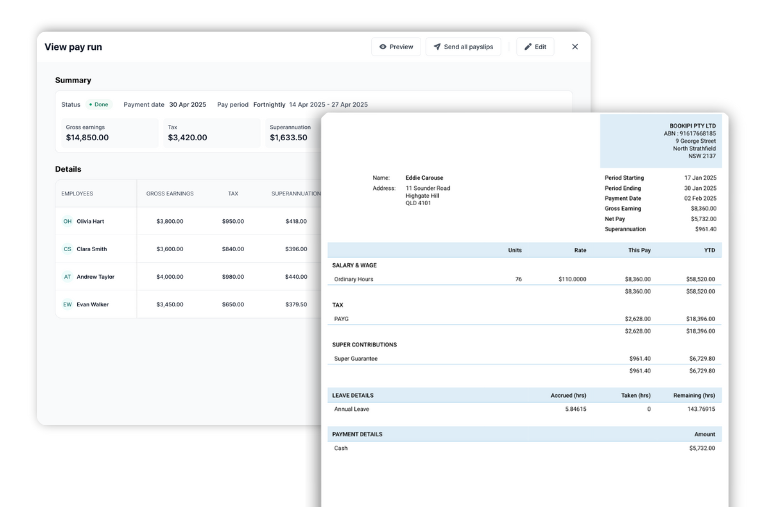Click employee name Andrew Taylor
768x507 pixels.
click(96, 277)
